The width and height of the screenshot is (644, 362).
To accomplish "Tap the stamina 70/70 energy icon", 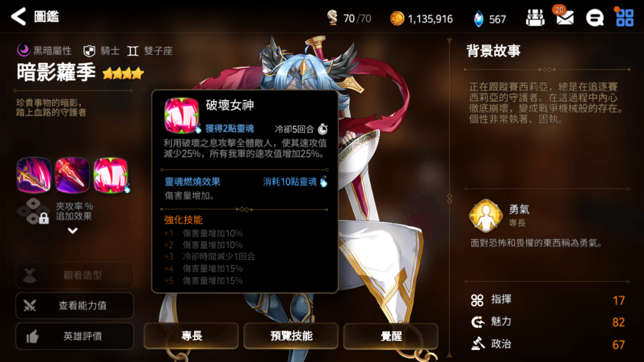I will (x=332, y=18).
